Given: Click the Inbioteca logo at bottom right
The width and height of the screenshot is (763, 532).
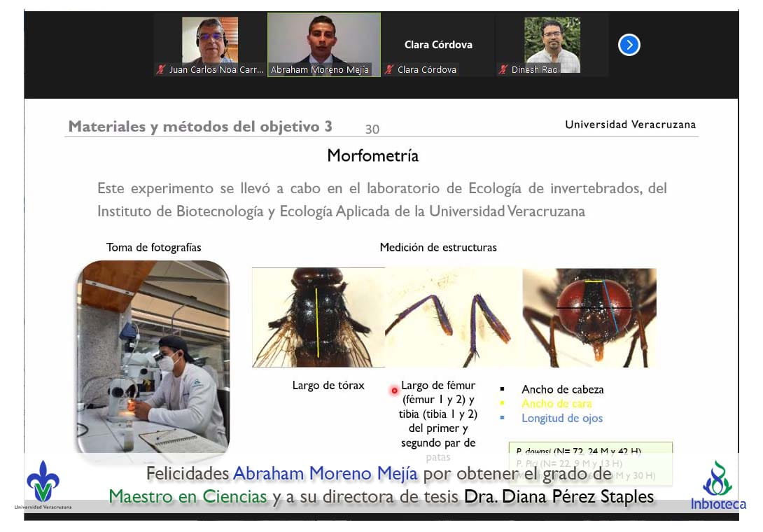Looking at the screenshot, I should click(x=718, y=485).
